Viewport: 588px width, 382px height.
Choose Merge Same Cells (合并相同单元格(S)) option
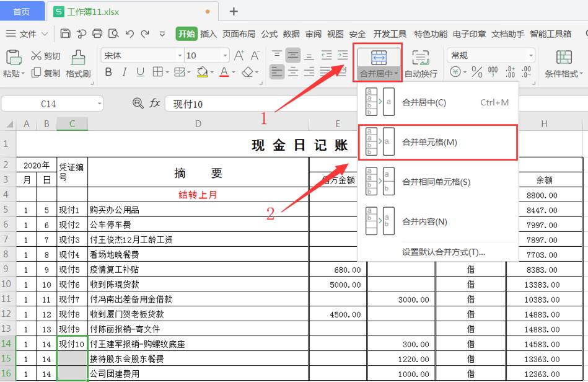tap(437, 182)
